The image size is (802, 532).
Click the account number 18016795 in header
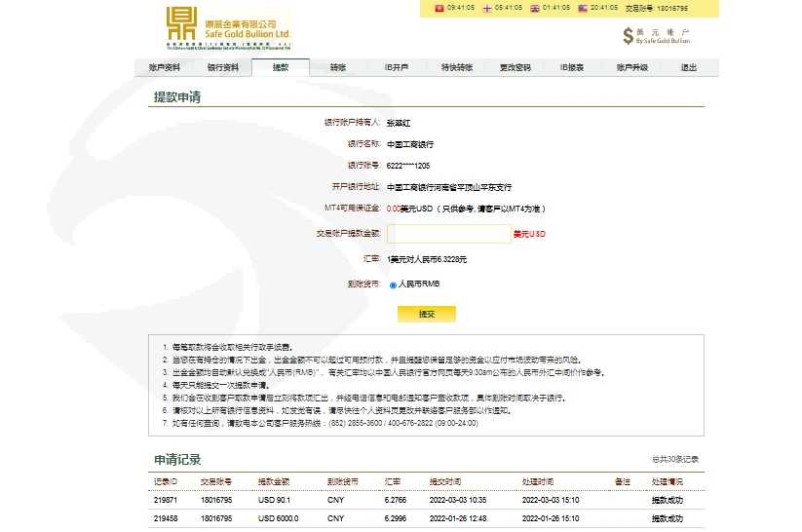coord(672,8)
